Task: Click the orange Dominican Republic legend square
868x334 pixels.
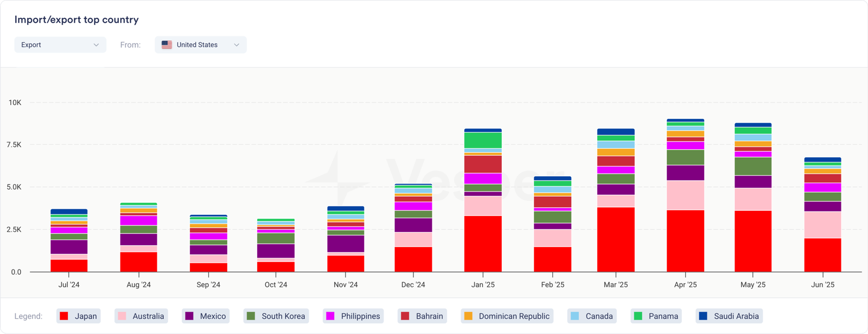Action: pyautogui.click(x=468, y=316)
